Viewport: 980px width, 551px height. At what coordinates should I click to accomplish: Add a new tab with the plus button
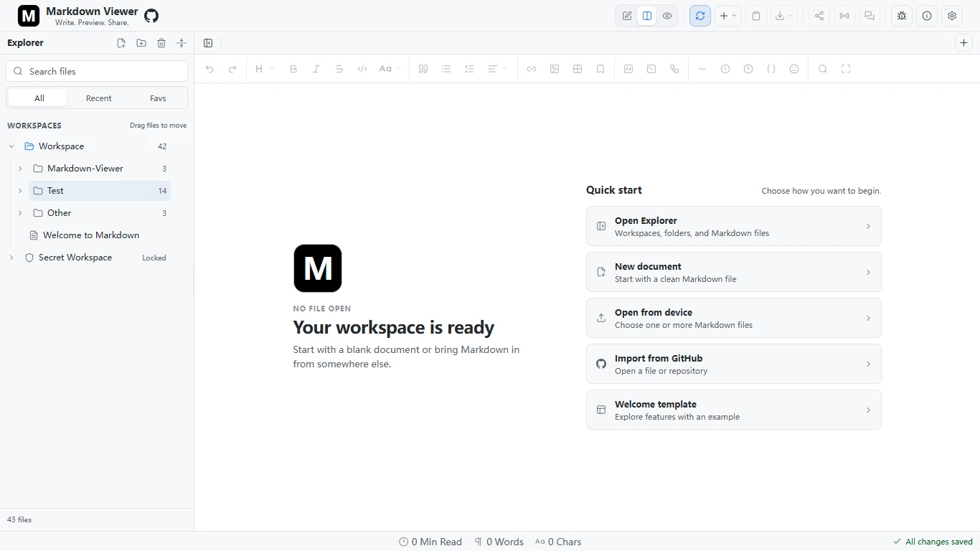pyautogui.click(x=964, y=43)
